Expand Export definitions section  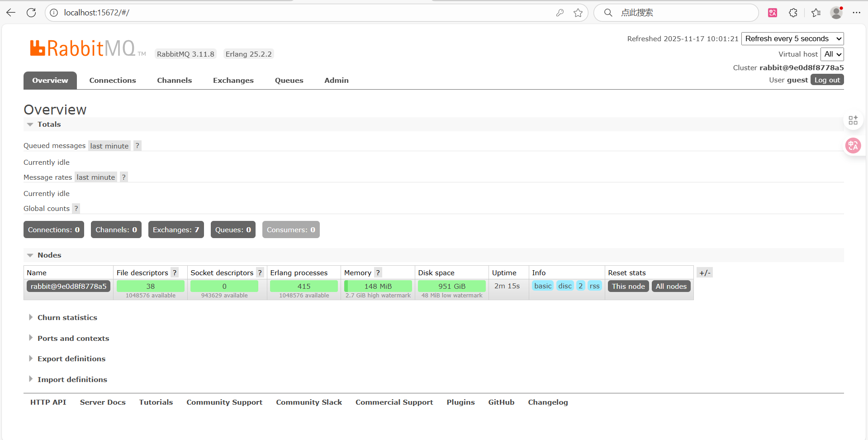[71, 359]
